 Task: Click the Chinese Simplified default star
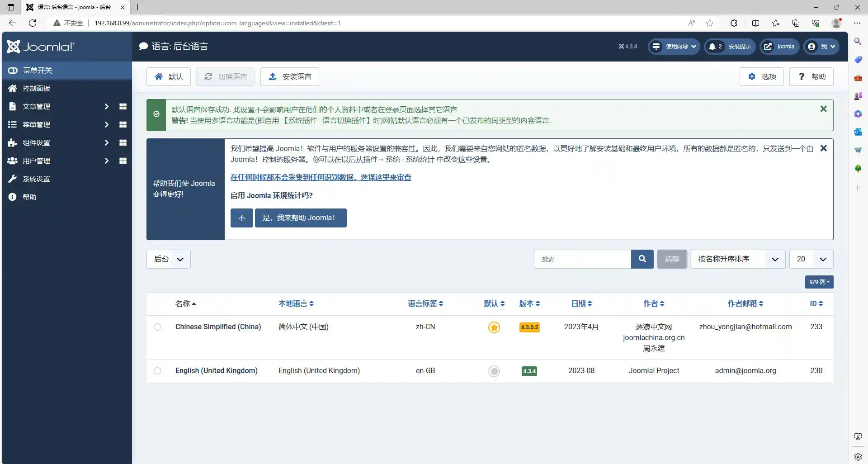click(494, 327)
